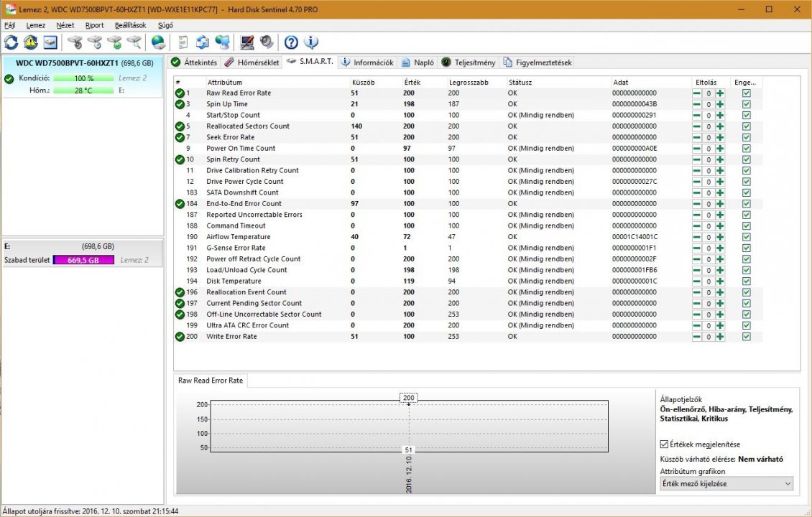Click green condition check icon in disk panel

click(x=9, y=79)
